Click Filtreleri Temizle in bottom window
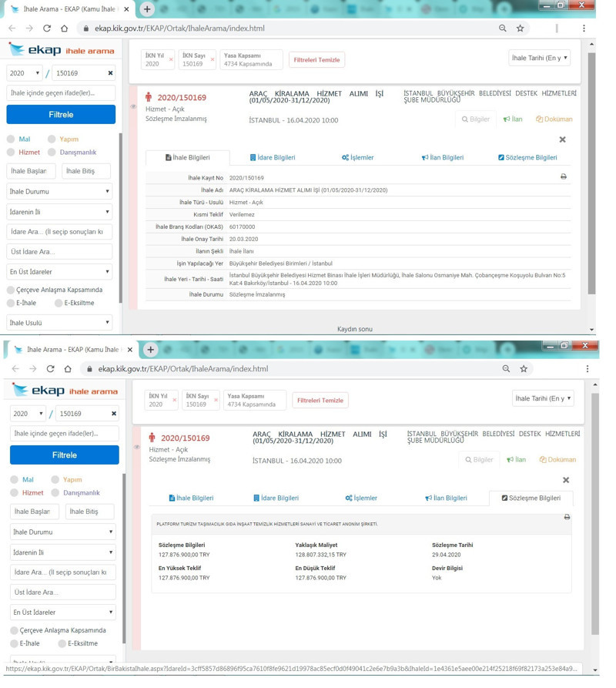This screenshot has width=616, height=688. pyautogui.click(x=320, y=400)
